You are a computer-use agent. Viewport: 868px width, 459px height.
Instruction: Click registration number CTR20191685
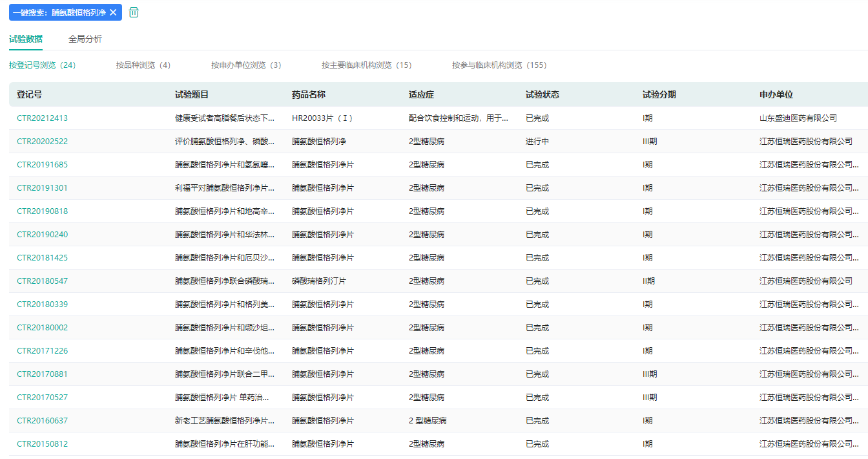(x=42, y=165)
